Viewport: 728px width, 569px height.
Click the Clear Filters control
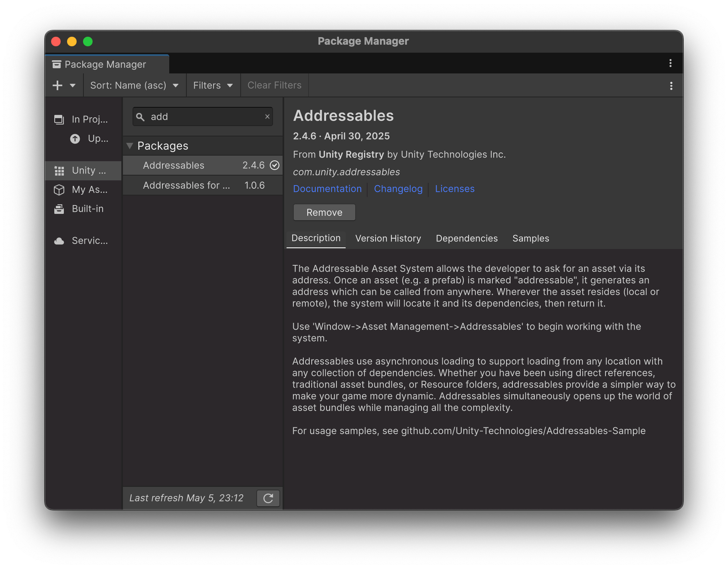point(274,85)
